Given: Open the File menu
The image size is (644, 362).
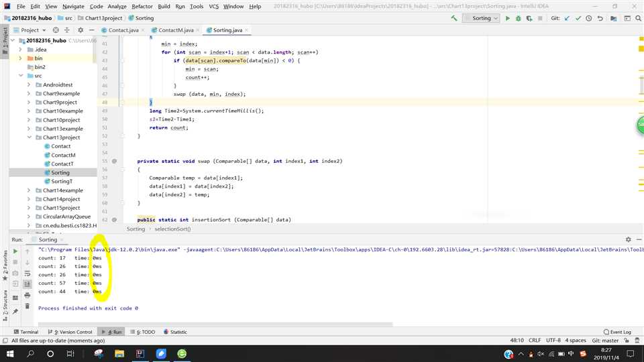Looking at the screenshot, I should 21,7.
